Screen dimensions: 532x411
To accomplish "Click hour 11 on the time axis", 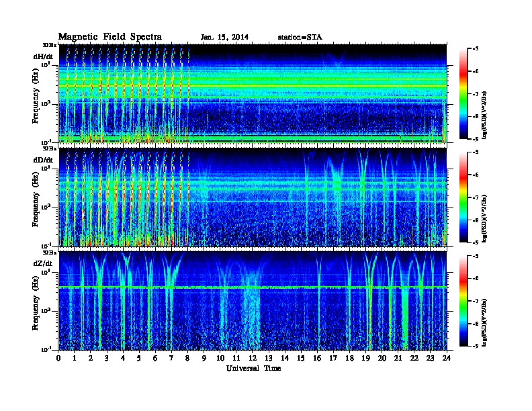I will (x=236, y=359).
